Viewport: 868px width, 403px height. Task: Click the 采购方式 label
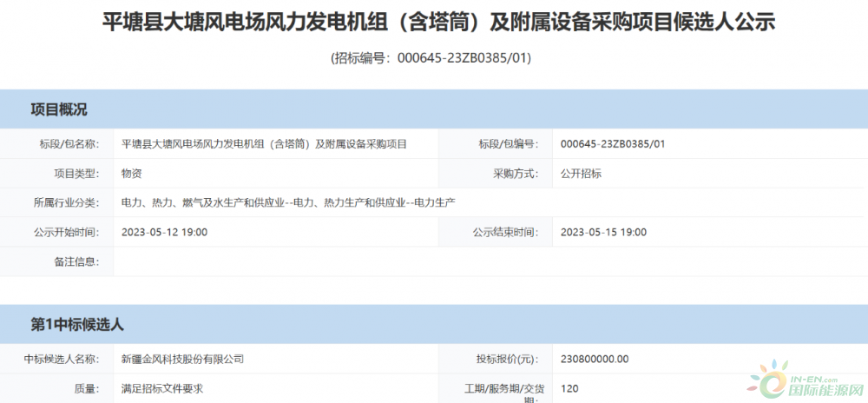click(516, 174)
